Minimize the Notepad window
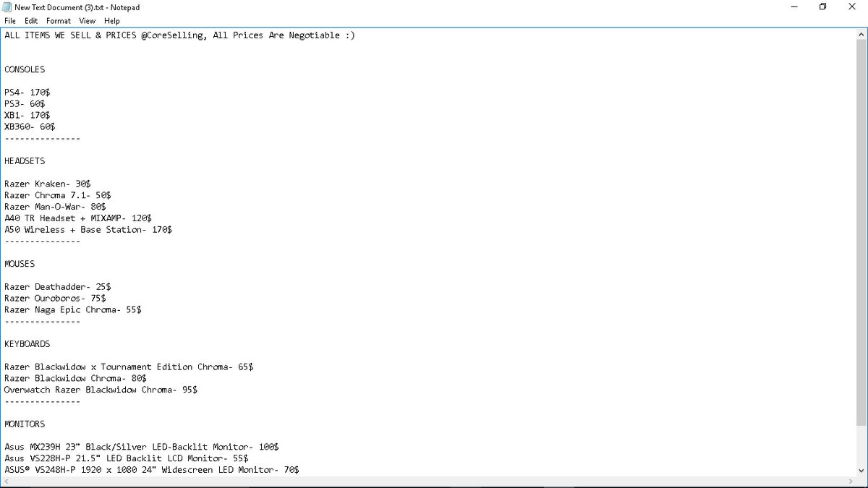 point(795,7)
